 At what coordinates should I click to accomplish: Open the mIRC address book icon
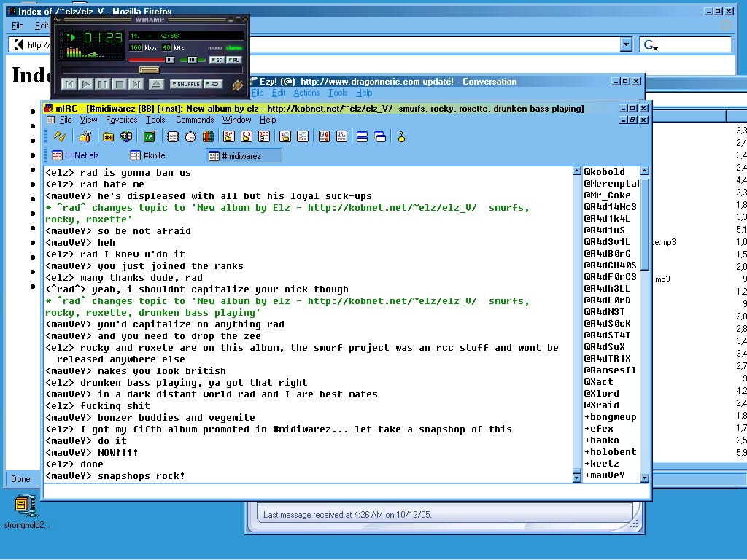point(172,137)
